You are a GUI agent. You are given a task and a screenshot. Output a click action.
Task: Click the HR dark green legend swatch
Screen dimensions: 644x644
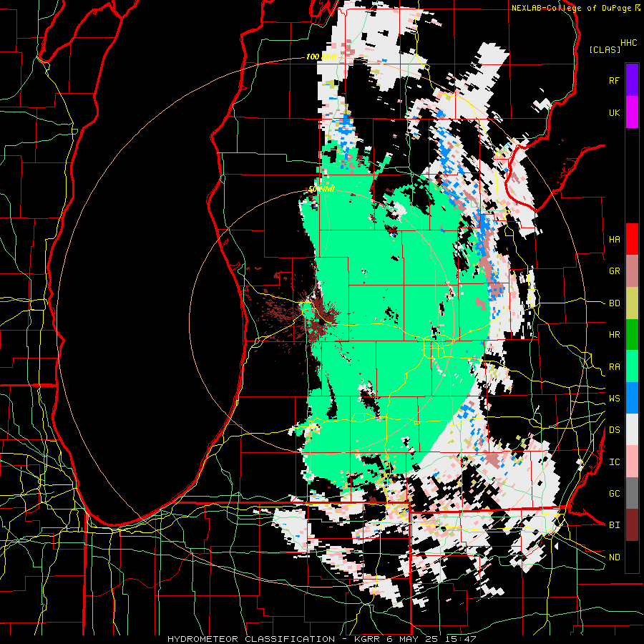(632, 335)
